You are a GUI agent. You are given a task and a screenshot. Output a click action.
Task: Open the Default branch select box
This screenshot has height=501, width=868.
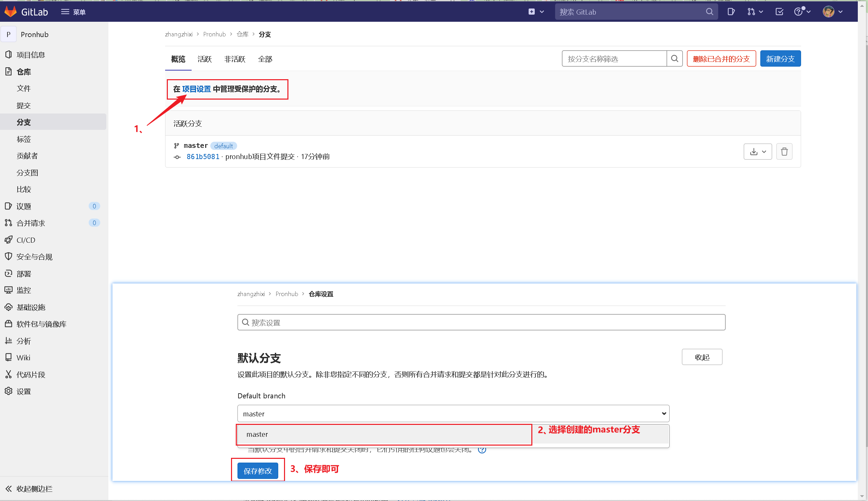click(453, 414)
